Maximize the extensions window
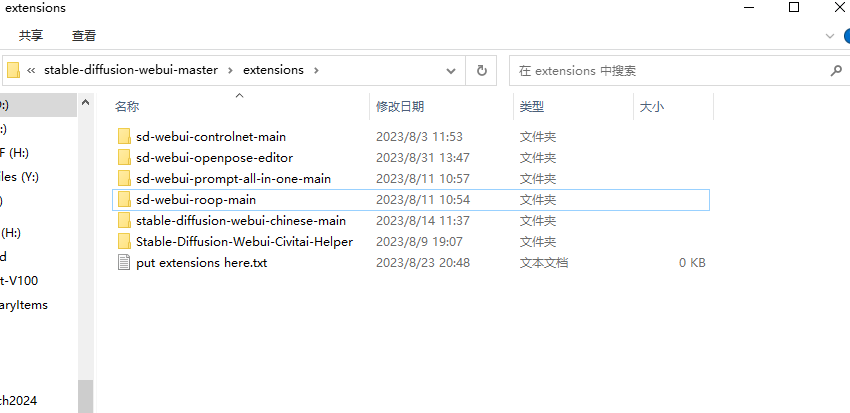Image resolution: width=850 pixels, height=413 pixels. [794, 7]
